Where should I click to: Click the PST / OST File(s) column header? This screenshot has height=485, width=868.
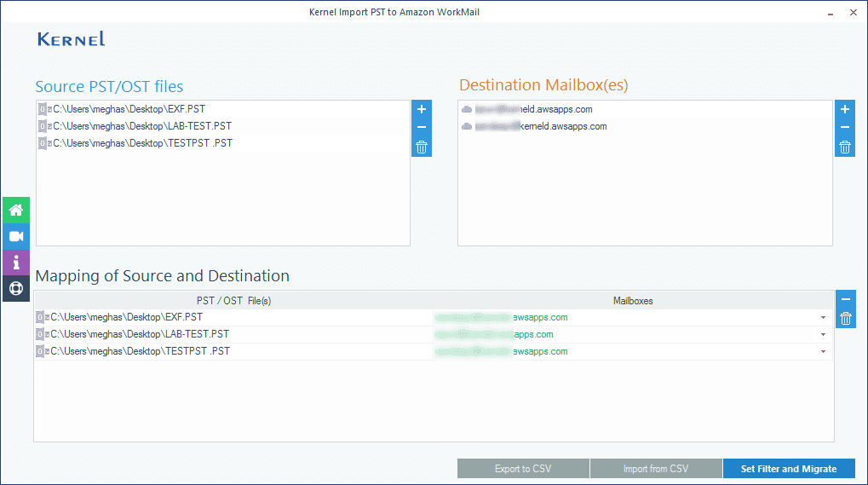[x=233, y=301]
